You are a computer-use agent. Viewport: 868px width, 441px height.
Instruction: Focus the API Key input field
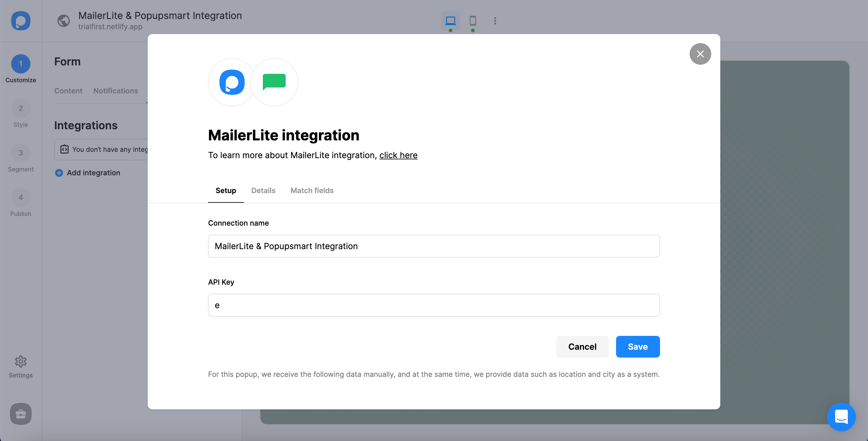pos(434,305)
